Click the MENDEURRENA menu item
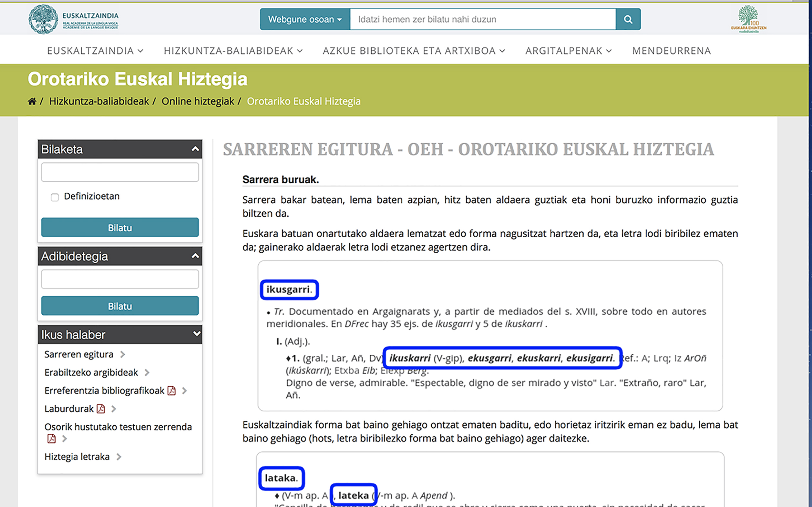Image resolution: width=812 pixels, height=507 pixels. click(671, 51)
